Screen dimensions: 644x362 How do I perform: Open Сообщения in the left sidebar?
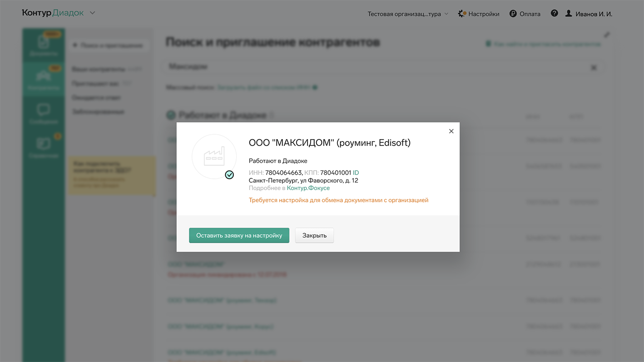(x=44, y=113)
